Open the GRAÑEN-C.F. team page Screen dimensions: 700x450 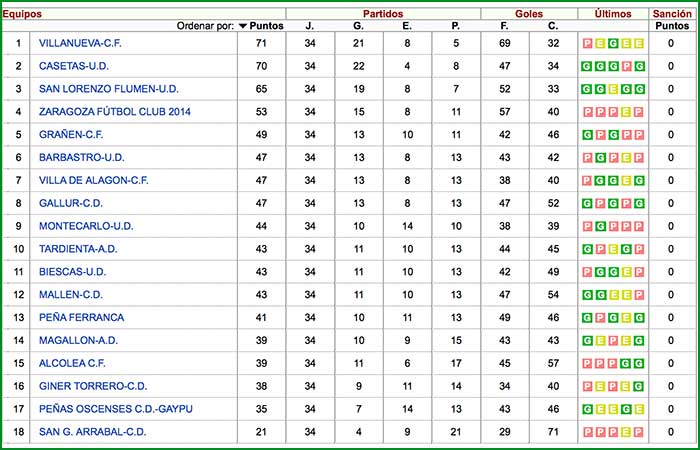[x=71, y=135]
